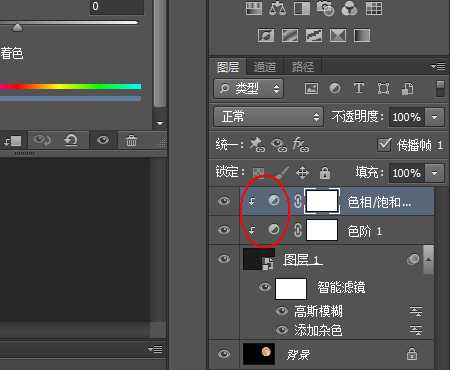
Task: Add a Gradient Map adjustment layer
Action: (x=362, y=35)
